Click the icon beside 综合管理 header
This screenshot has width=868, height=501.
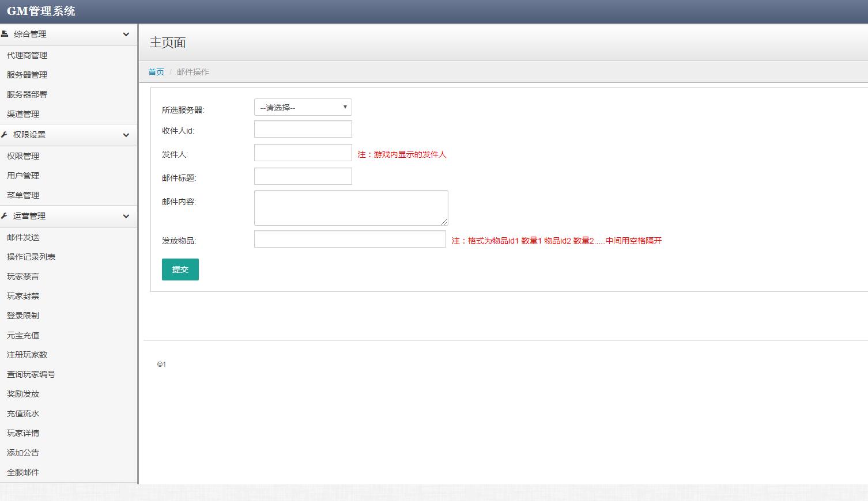click(5, 34)
